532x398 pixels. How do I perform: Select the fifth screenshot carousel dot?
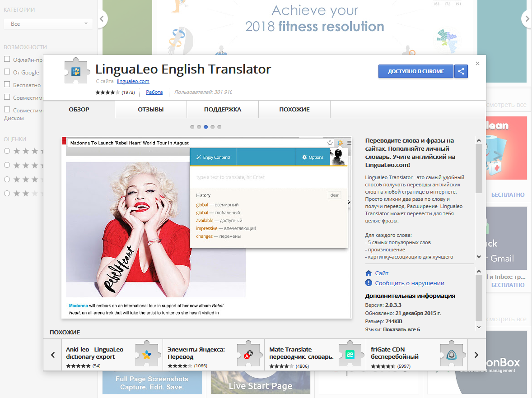point(219,127)
